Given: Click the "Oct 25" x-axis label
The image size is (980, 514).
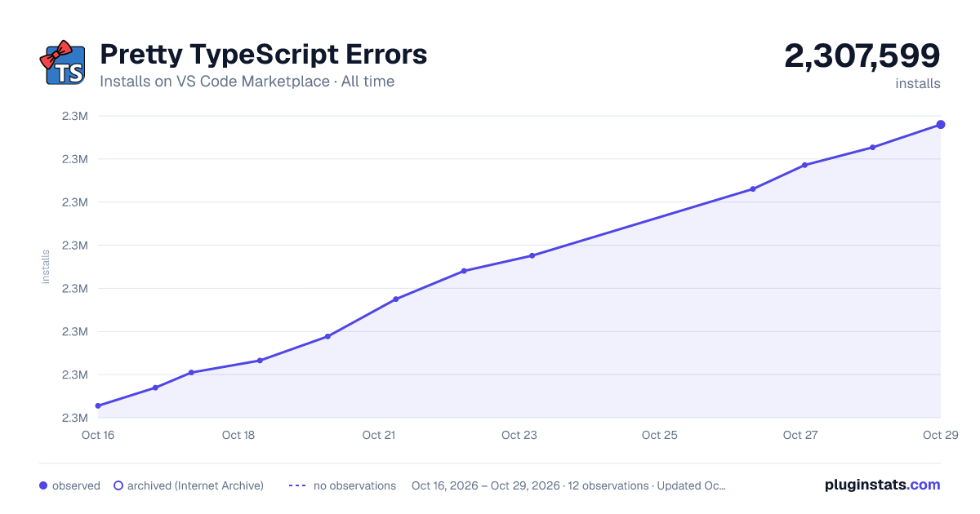Looking at the screenshot, I should pos(660,435).
